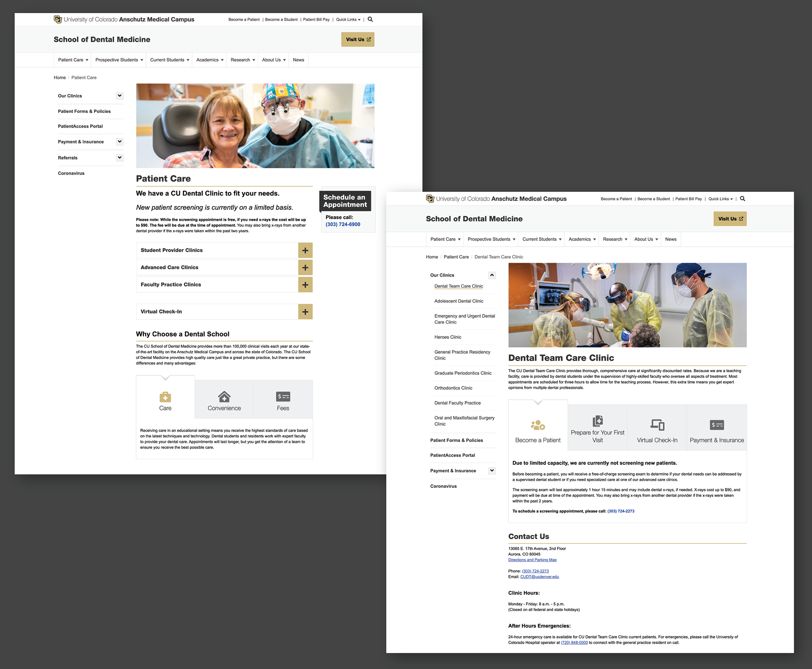Viewport: 812px width, 669px height.
Task: Click (303) 724-2273 screening appointment link
Action: [621, 511]
